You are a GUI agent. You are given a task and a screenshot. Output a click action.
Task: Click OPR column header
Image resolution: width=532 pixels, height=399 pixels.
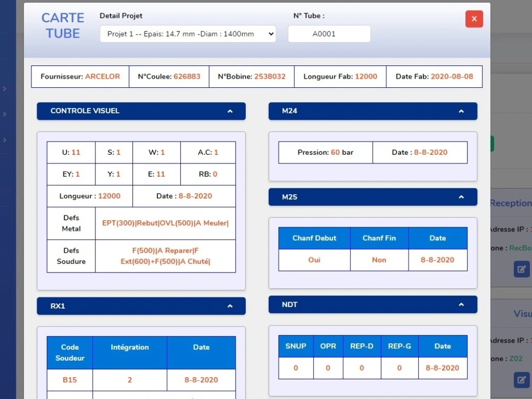tap(328, 346)
